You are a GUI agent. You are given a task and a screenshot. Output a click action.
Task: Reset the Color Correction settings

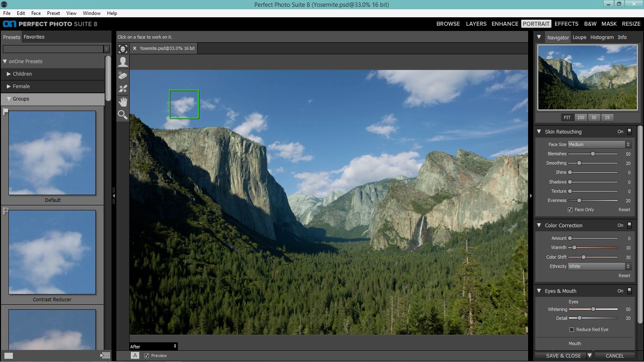[624, 276]
